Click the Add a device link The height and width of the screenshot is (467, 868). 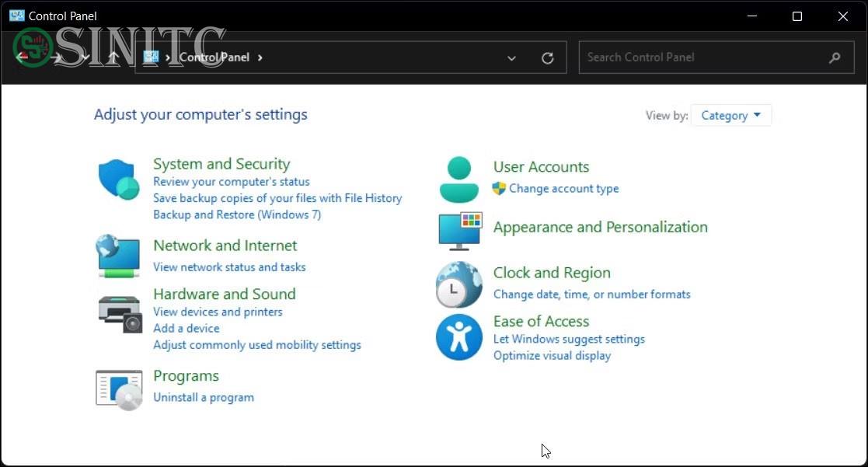click(186, 328)
